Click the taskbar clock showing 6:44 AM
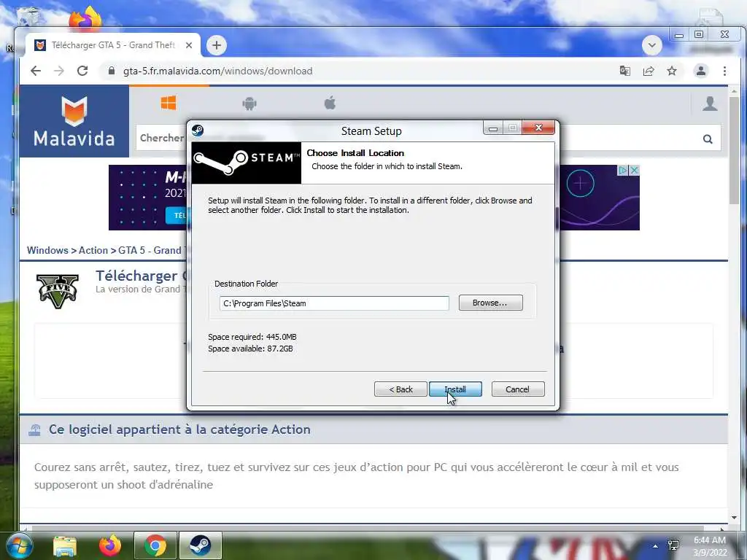This screenshot has width=747, height=560. click(710, 546)
